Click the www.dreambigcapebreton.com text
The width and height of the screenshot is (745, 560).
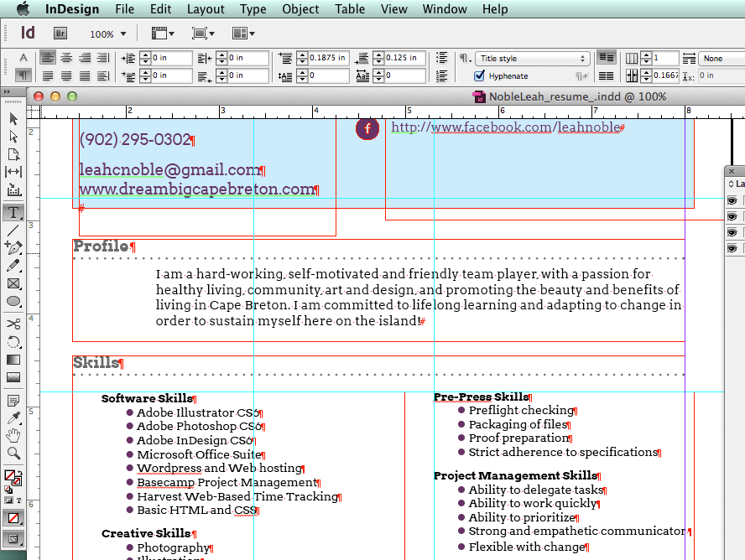tap(196, 189)
